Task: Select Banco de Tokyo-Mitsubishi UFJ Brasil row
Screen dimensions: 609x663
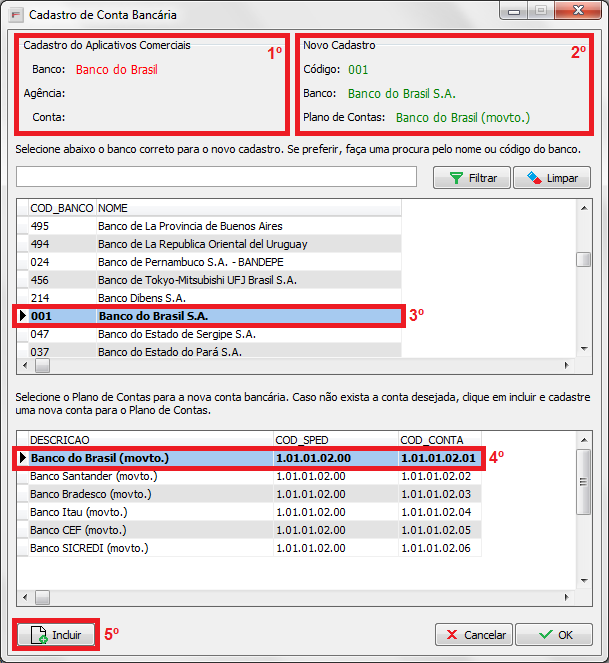Action: (197, 280)
